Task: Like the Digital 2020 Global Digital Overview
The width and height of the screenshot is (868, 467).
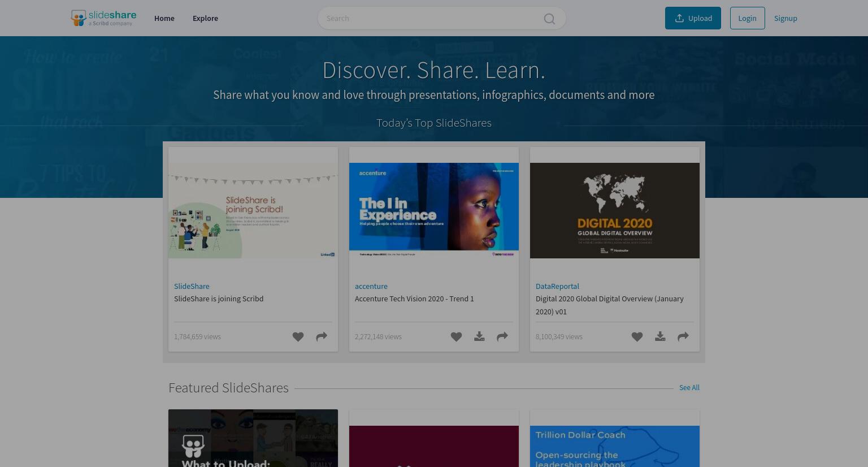Action: click(637, 337)
